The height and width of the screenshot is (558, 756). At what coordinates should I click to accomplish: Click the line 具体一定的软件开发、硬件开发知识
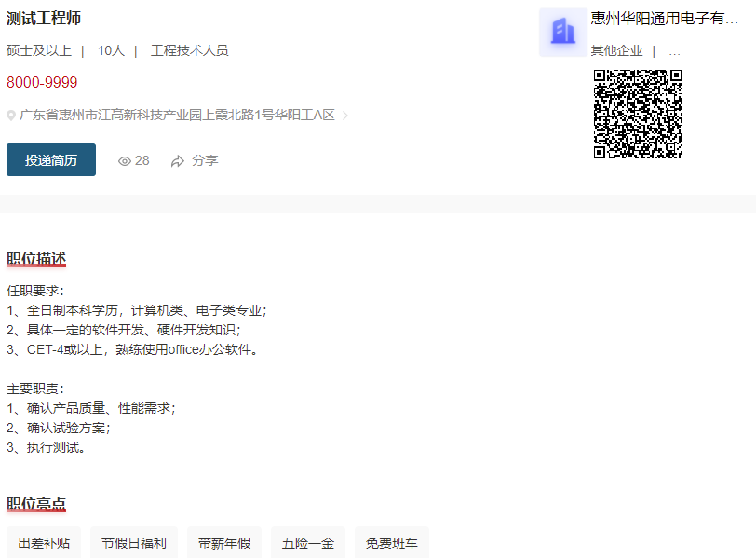point(124,330)
